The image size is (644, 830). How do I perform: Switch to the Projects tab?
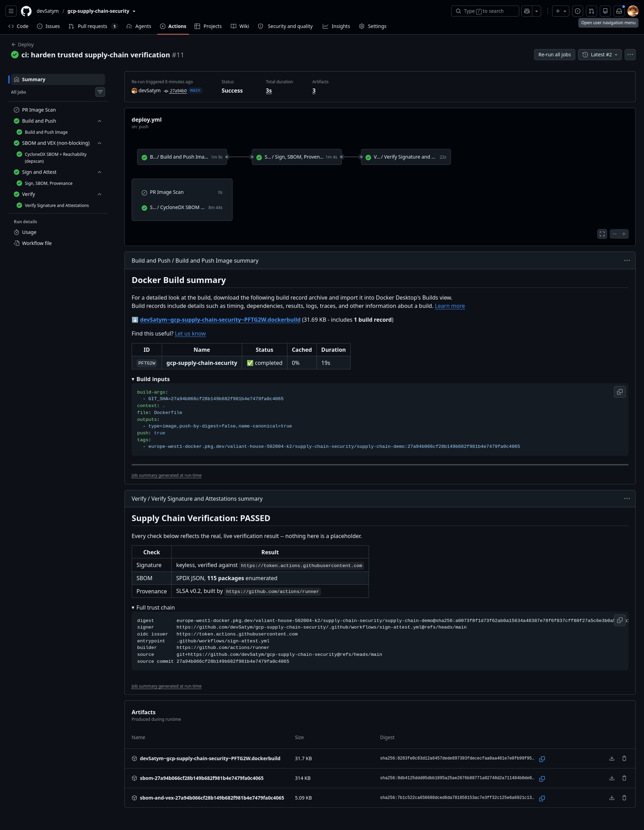[x=208, y=26]
